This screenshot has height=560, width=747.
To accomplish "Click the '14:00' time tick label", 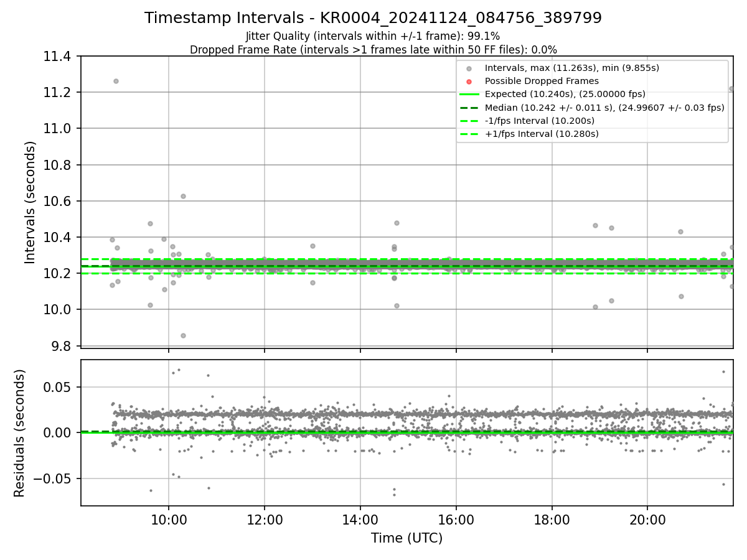I will coord(360,520).
